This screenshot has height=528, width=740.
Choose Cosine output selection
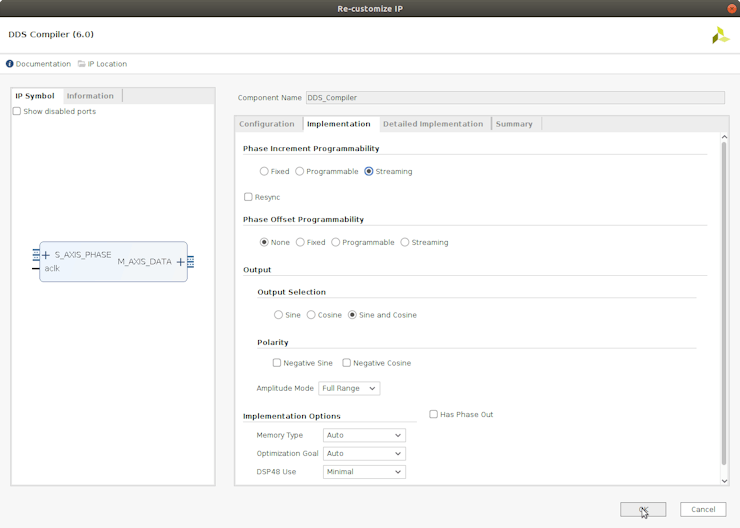311,315
